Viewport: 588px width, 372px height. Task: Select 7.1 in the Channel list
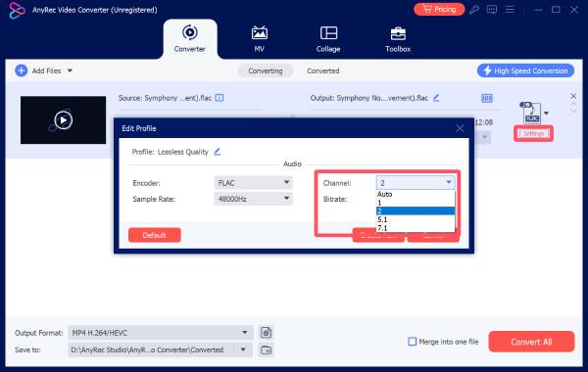(416, 228)
